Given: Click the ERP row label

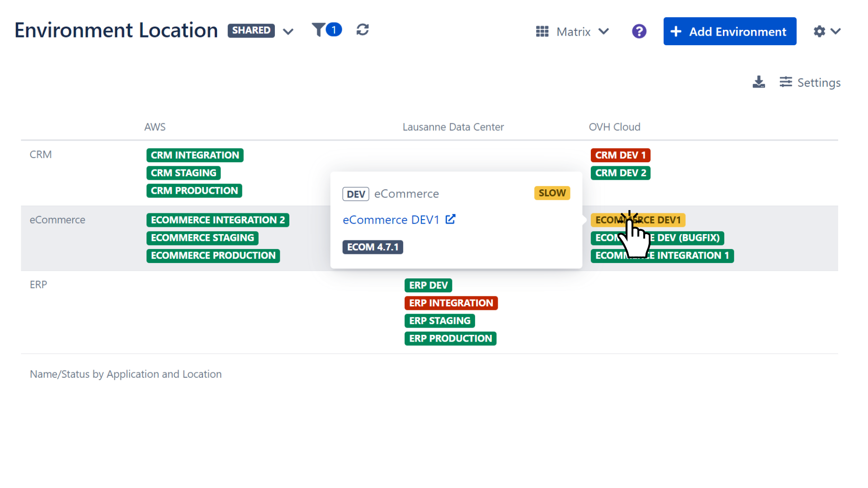Looking at the screenshot, I should [x=38, y=285].
